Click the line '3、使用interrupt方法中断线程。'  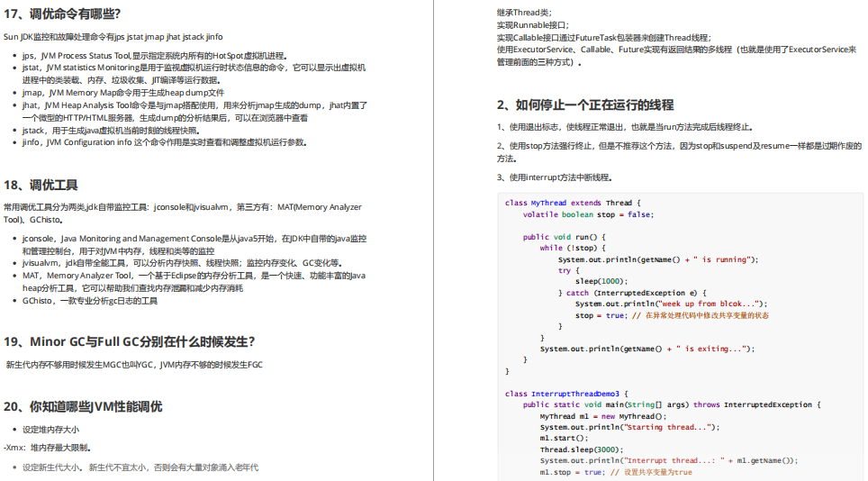click(554, 177)
